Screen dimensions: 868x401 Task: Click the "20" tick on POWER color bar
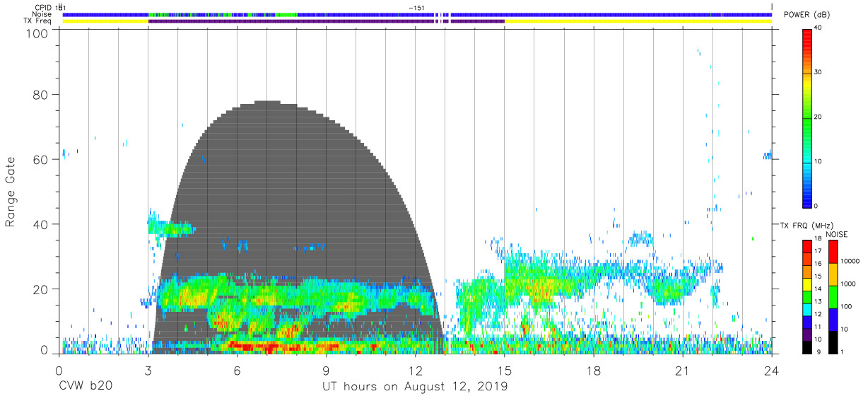(818, 117)
